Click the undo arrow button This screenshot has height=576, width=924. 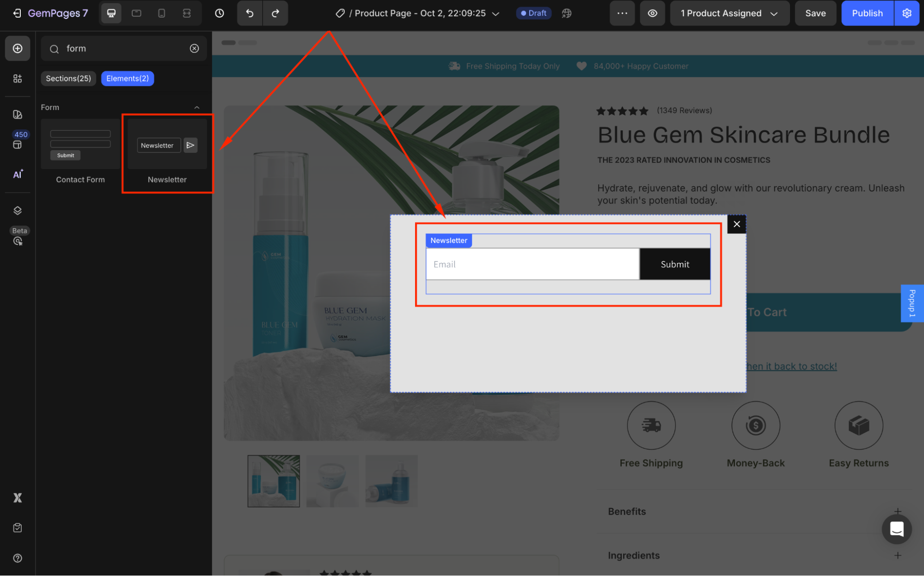(250, 13)
